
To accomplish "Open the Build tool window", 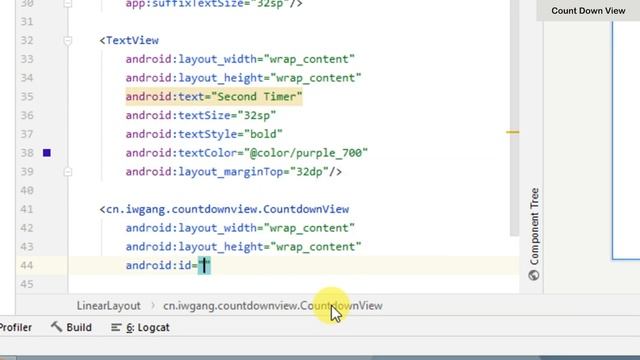I will [71, 327].
